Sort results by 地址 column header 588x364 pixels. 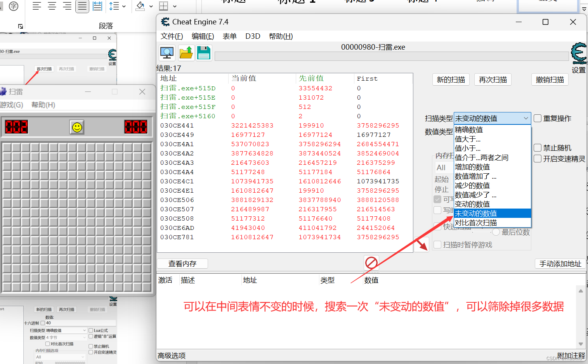click(193, 78)
